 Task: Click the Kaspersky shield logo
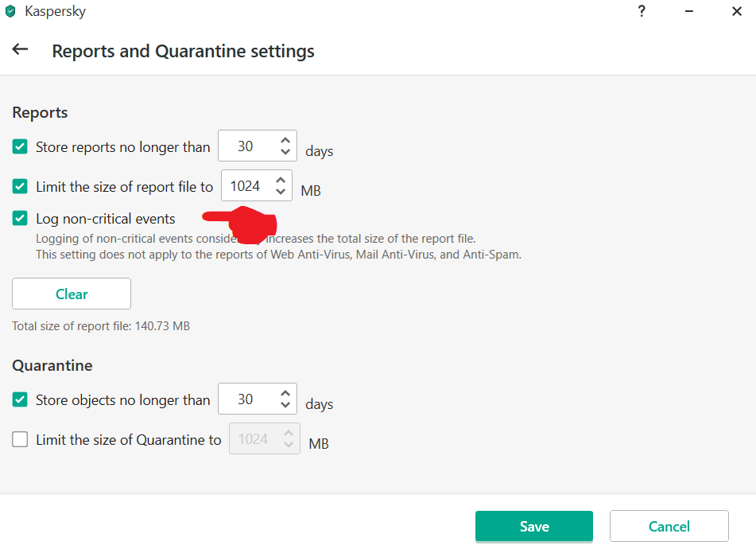click(10, 12)
